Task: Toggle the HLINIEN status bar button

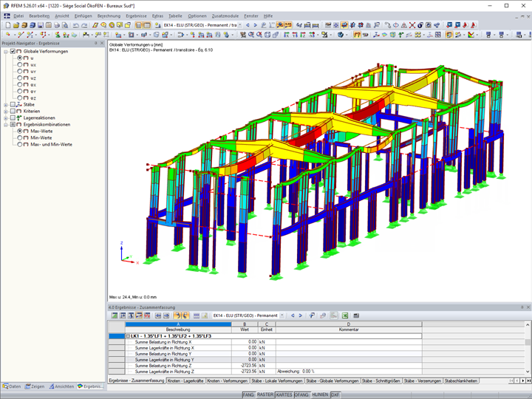Action: tap(320, 395)
